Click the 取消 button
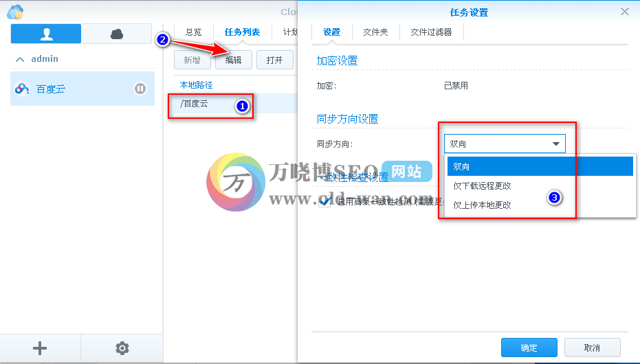 [x=593, y=348]
